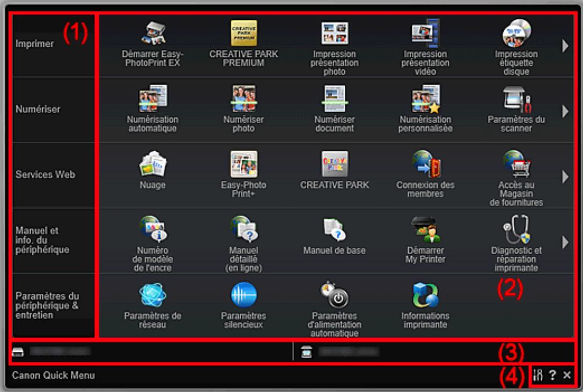Open Numérisation personnalisée

[425, 109]
